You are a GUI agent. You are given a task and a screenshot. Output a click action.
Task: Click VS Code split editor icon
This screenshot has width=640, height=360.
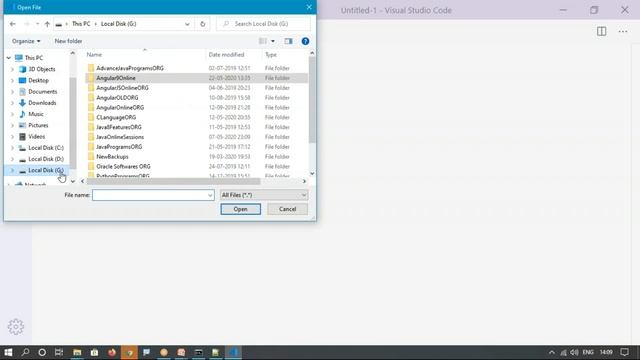pyautogui.click(x=601, y=31)
